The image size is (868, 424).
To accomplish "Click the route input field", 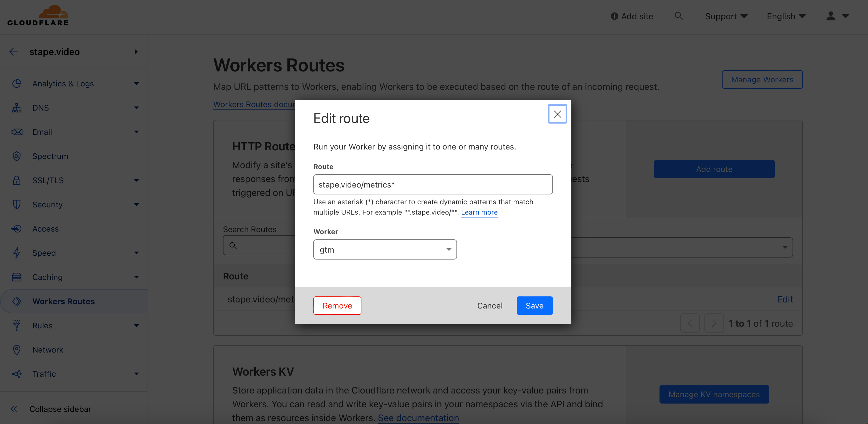I will click(433, 184).
